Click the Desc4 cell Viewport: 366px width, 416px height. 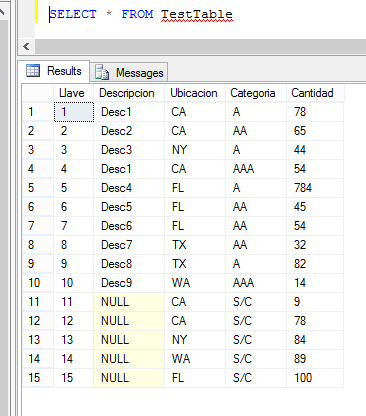pos(129,188)
